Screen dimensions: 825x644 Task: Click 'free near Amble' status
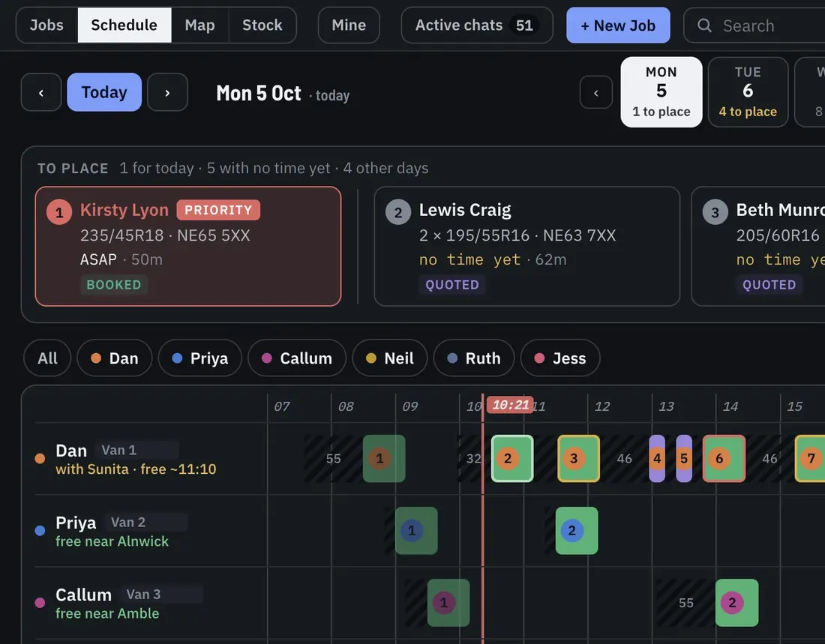[x=107, y=613]
